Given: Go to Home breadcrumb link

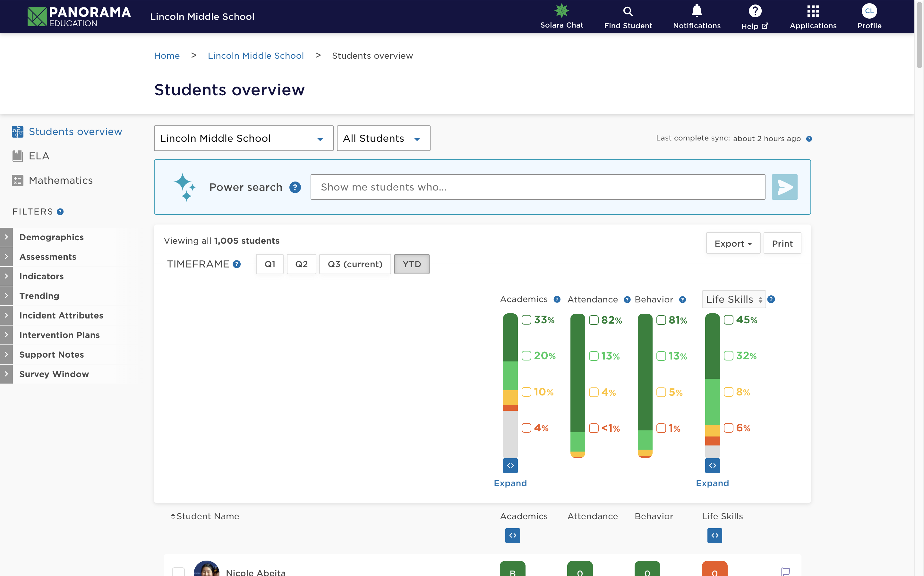Looking at the screenshot, I should coord(167,55).
